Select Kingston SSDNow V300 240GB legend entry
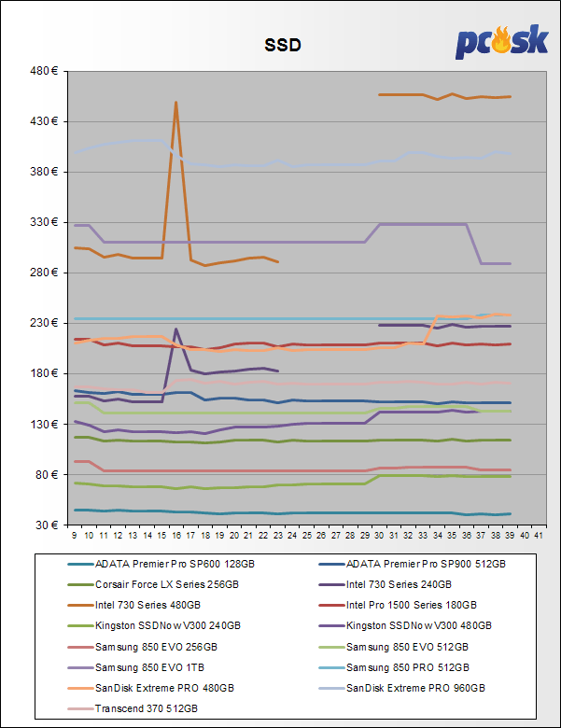The height and width of the screenshot is (728, 561). click(x=154, y=625)
